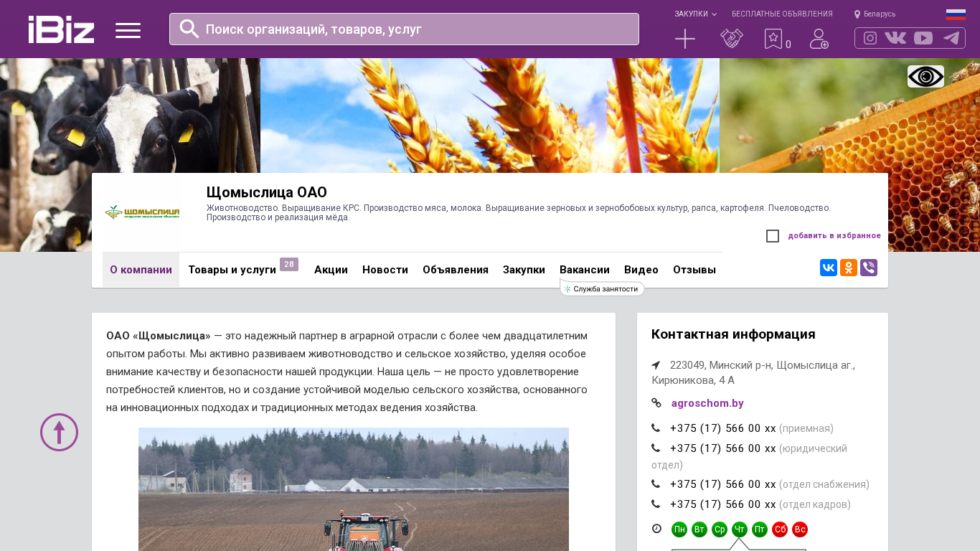Open the Беларусь region selector
This screenshot has height=551, width=980.
pos(880,14)
